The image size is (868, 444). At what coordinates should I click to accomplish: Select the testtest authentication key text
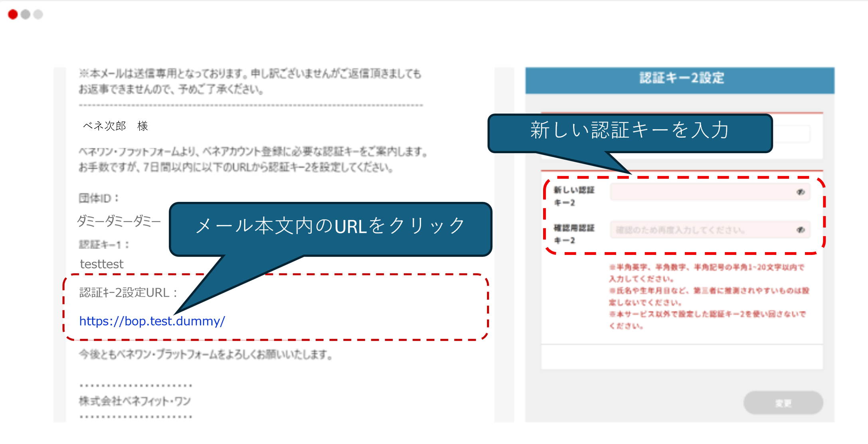point(102,264)
